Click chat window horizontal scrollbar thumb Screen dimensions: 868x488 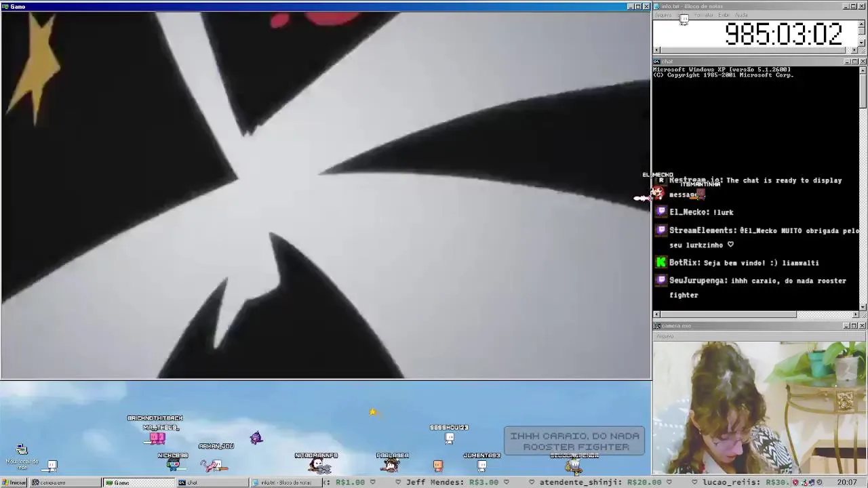[728, 314]
